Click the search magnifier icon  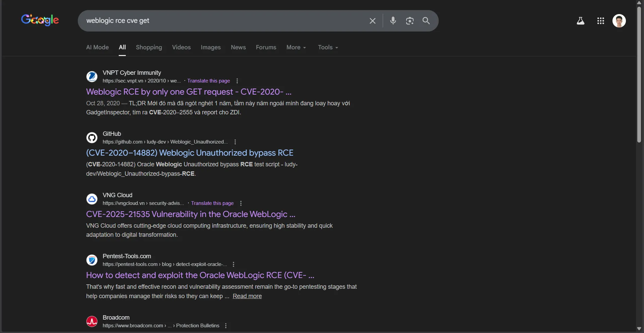click(x=426, y=21)
